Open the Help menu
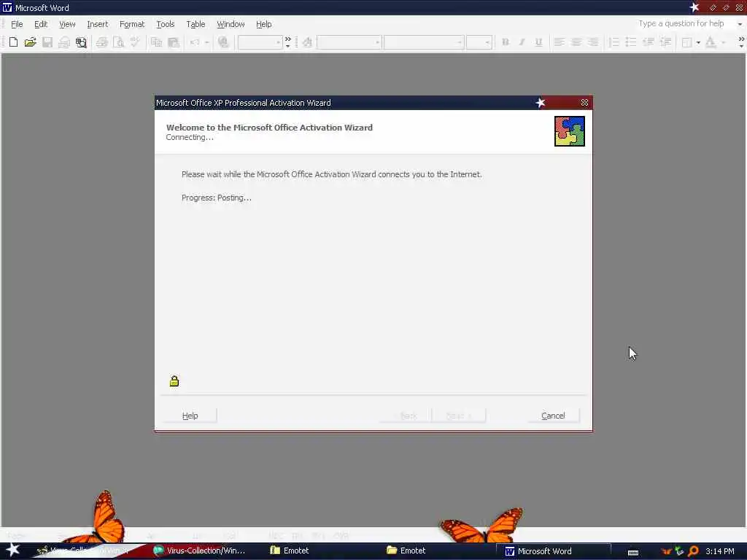This screenshot has height=560, width=747. tap(263, 24)
